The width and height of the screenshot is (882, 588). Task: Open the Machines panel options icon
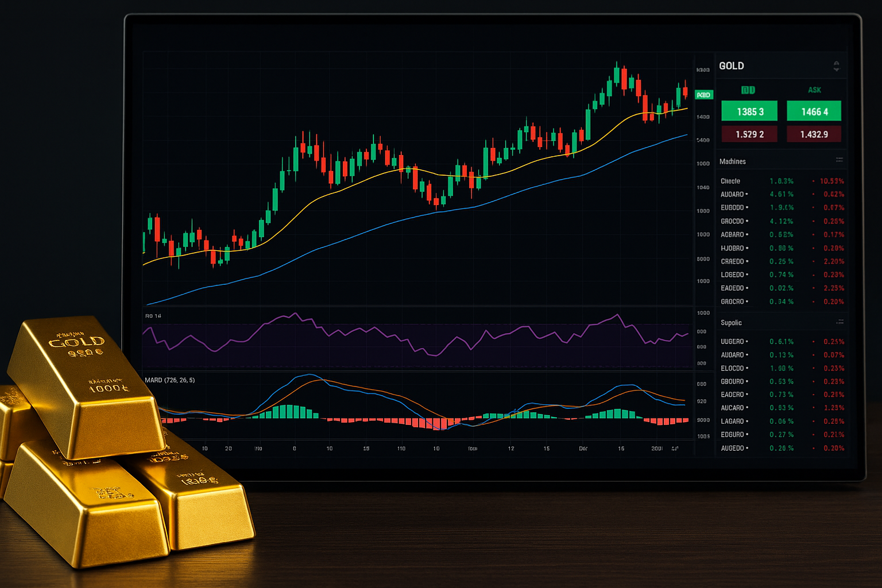tap(839, 160)
